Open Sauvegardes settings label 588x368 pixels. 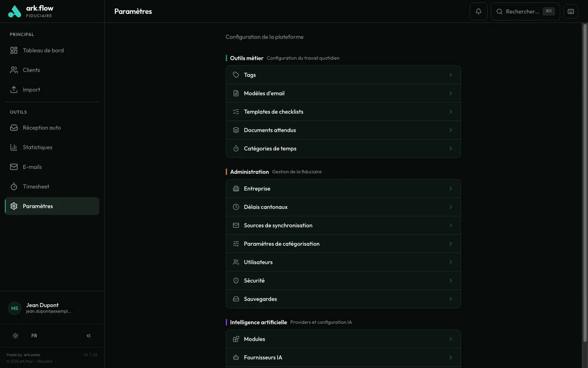coord(261,299)
